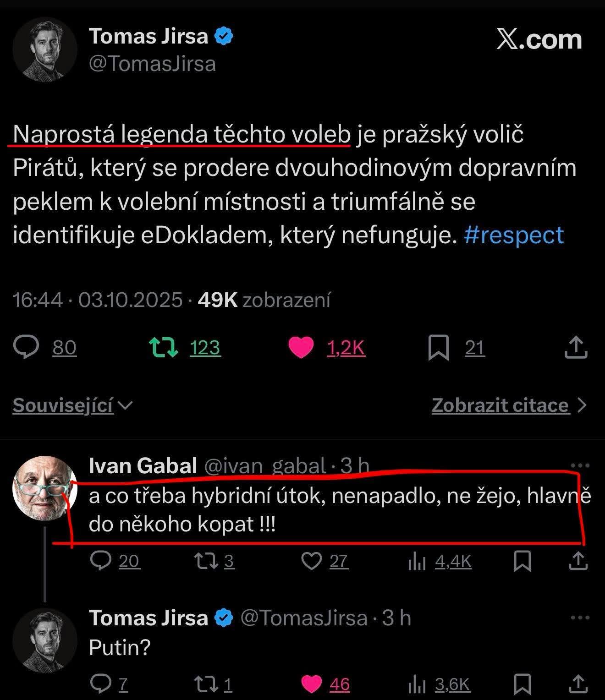The image size is (605, 700).
Task: Bookmark the main post with 21 bookmarks
Action: tap(438, 348)
